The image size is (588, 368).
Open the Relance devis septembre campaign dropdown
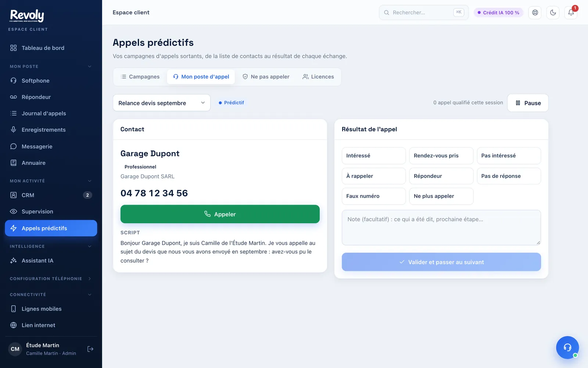pos(162,103)
